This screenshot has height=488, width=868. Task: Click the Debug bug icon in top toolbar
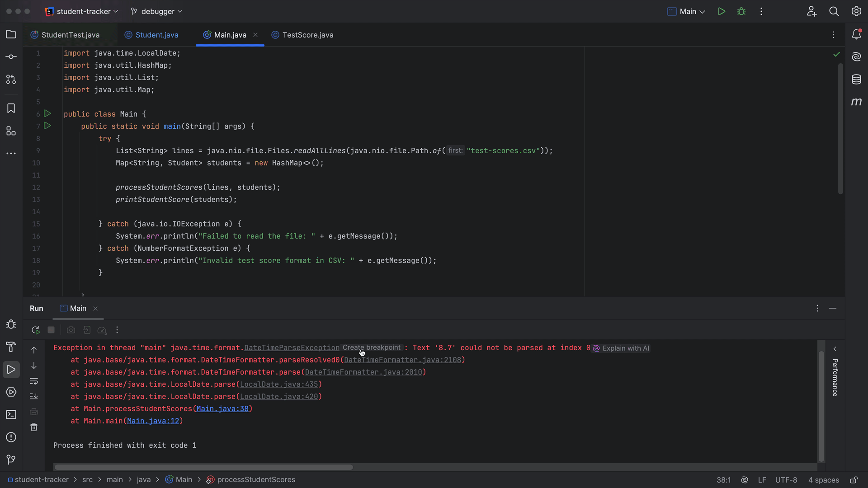(x=741, y=12)
